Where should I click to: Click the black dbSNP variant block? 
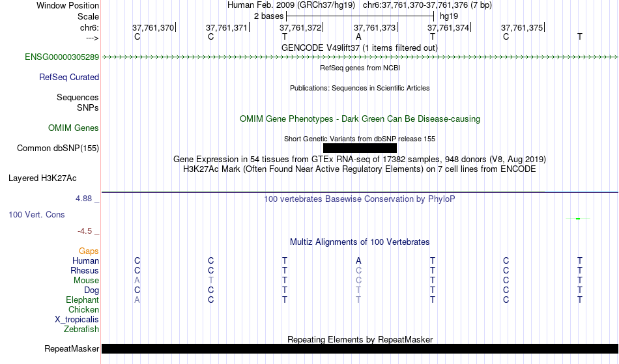tap(360, 148)
